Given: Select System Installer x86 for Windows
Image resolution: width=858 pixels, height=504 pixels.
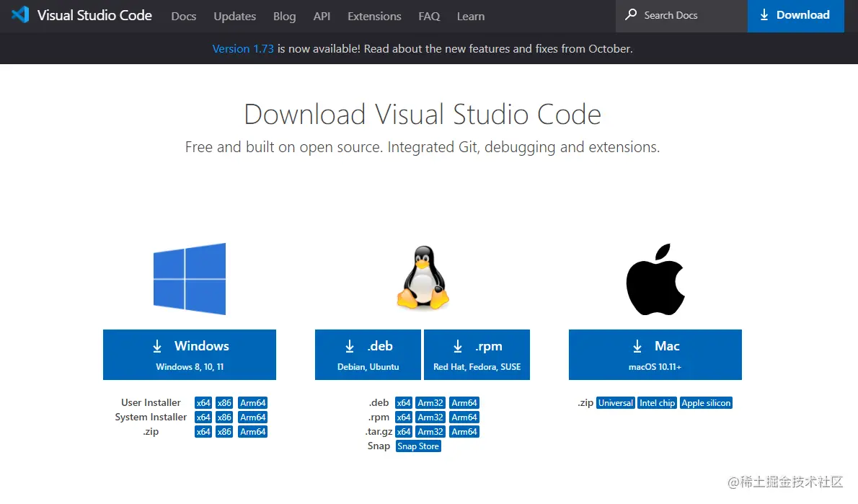Looking at the screenshot, I should [224, 417].
